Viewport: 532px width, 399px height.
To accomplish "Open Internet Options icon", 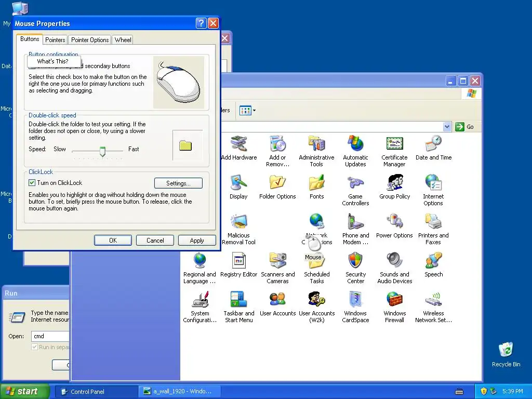I will (433, 190).
